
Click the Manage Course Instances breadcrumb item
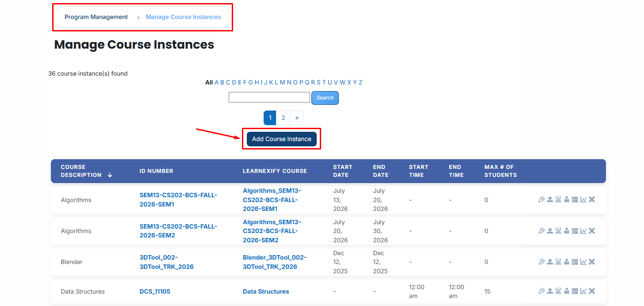pyautogui.click(x=183, y=17)
